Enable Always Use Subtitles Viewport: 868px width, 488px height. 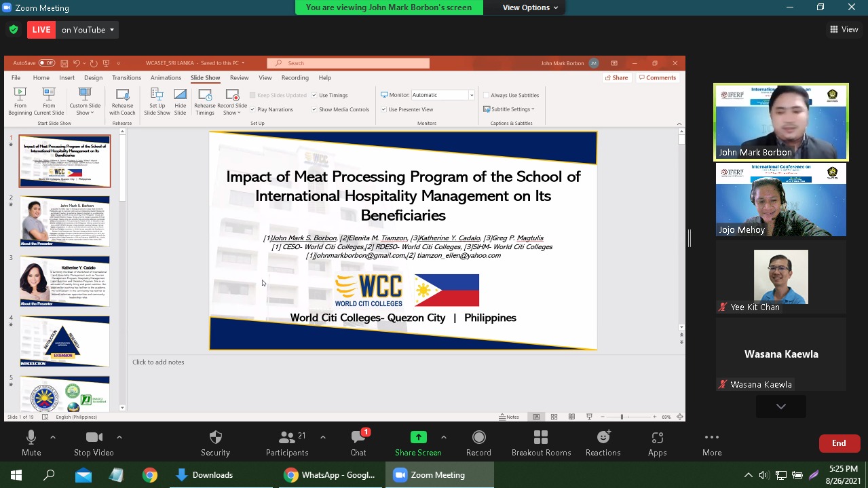[486, 95]
